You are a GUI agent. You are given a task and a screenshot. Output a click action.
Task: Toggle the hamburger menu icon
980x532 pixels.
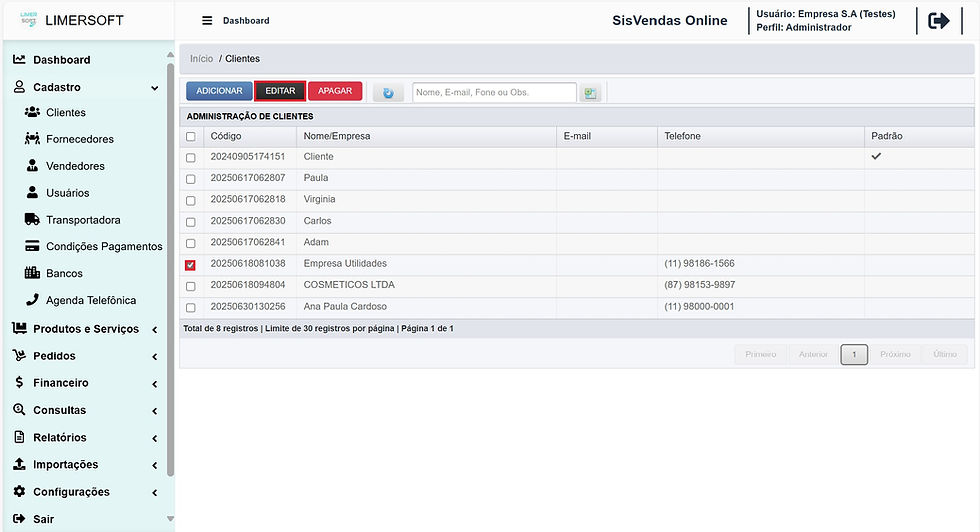click(x=207, y=21)
